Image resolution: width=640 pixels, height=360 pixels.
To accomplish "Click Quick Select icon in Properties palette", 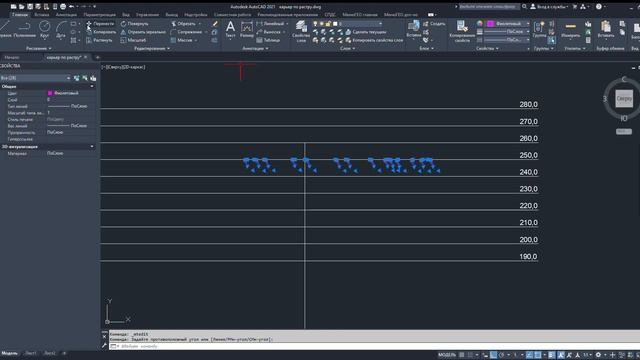I will coord(93,78).
